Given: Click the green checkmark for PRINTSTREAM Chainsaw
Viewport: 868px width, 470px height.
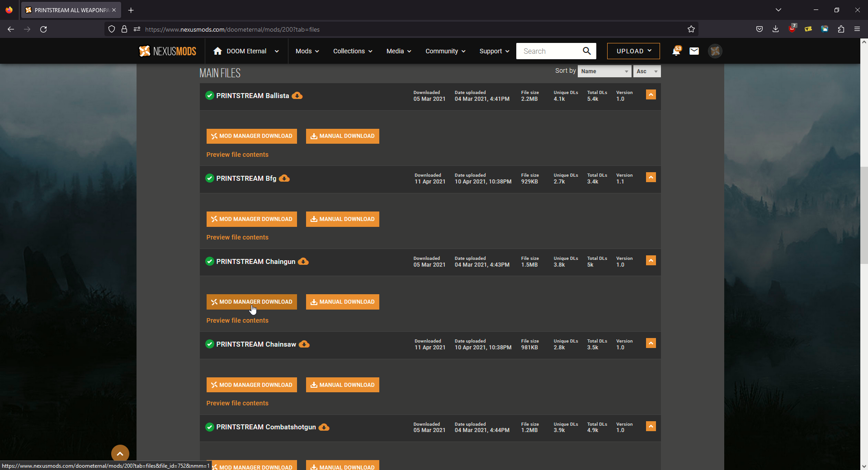Looking at the screenshot, I should pos(210,344).
